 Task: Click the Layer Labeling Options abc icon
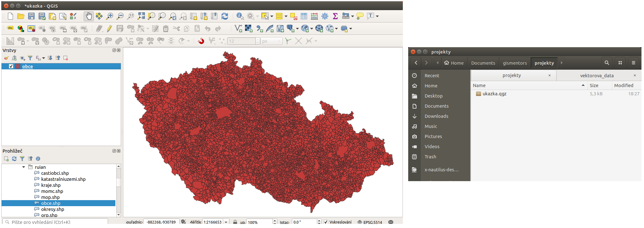10,28
